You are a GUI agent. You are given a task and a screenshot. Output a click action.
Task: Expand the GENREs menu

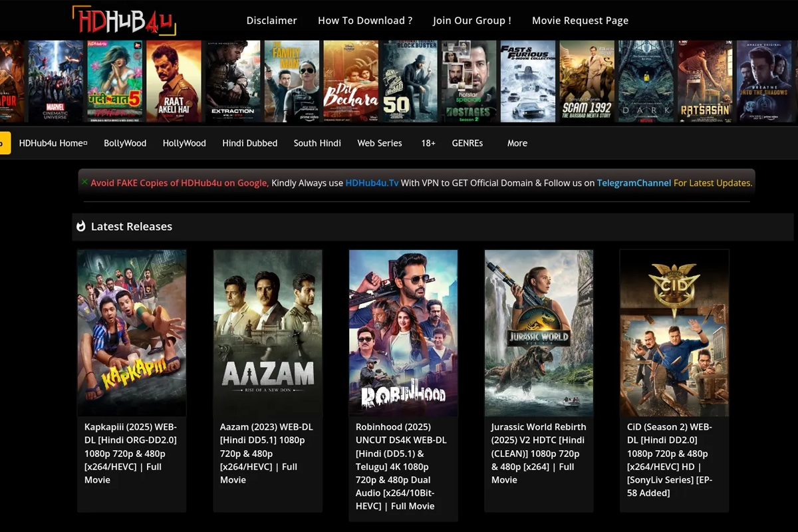(467, 143)
